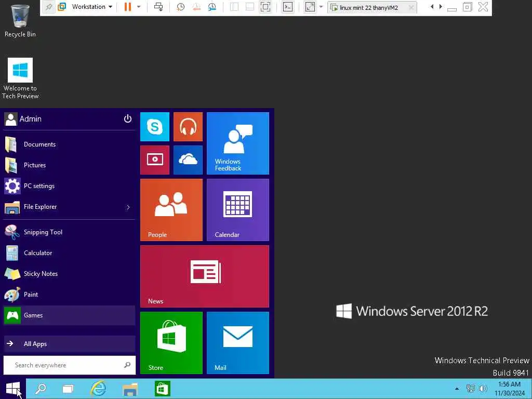This screenshot has height=399, width=532.
Task: Pause the virtual machine
Action: click(128, 7)
